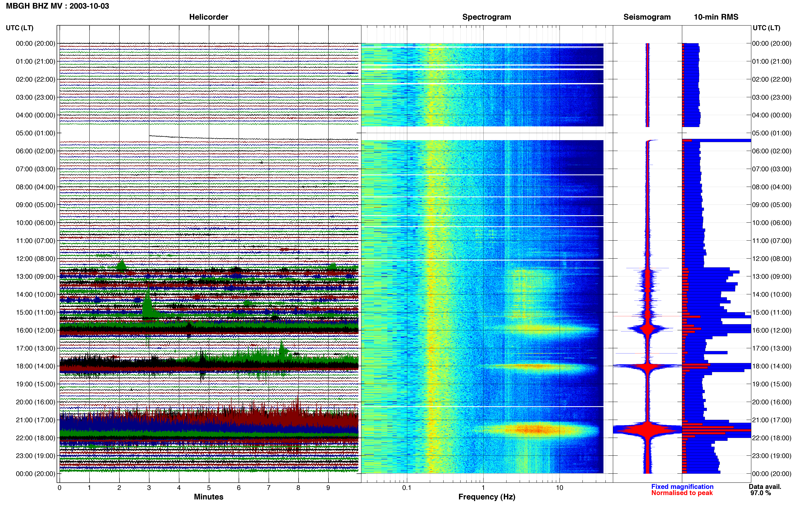This screenshot has height=508, width=812.
Task: Click left-axis time label 05:00 (01:00)
Action: pos(36,133)
